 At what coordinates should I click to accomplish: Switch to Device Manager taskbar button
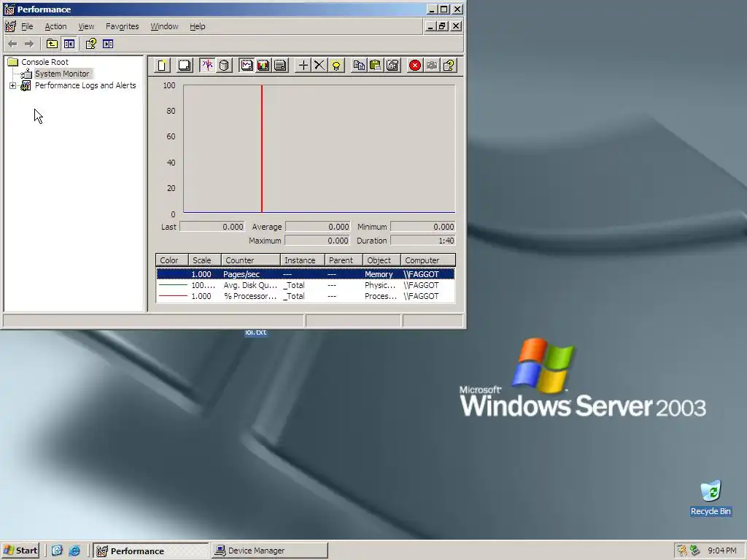(x=270, y=551)
